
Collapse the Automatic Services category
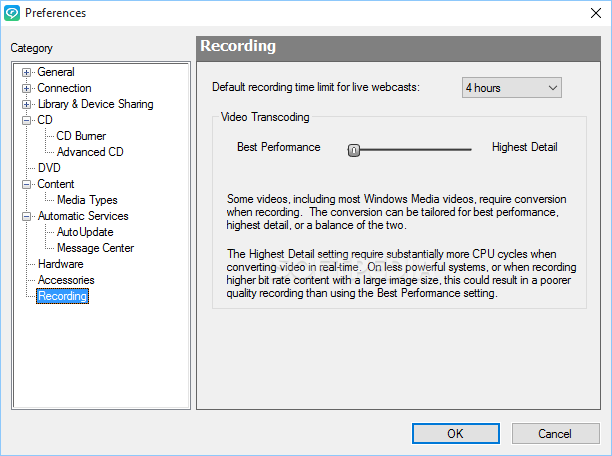(26, 217)
